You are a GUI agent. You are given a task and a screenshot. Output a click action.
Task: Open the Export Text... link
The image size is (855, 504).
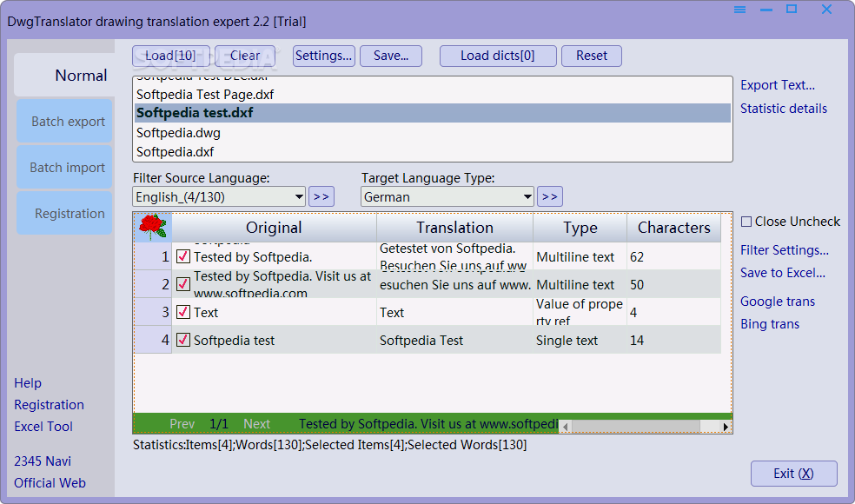778,85
